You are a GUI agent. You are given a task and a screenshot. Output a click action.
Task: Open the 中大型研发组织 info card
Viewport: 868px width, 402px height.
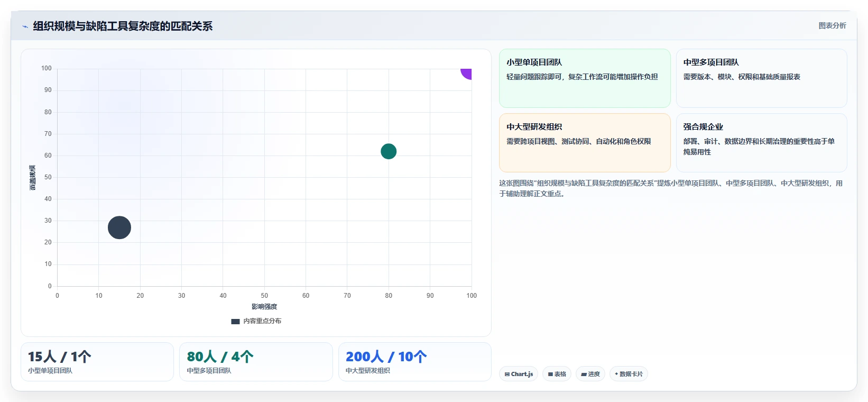tap(585, 143)
